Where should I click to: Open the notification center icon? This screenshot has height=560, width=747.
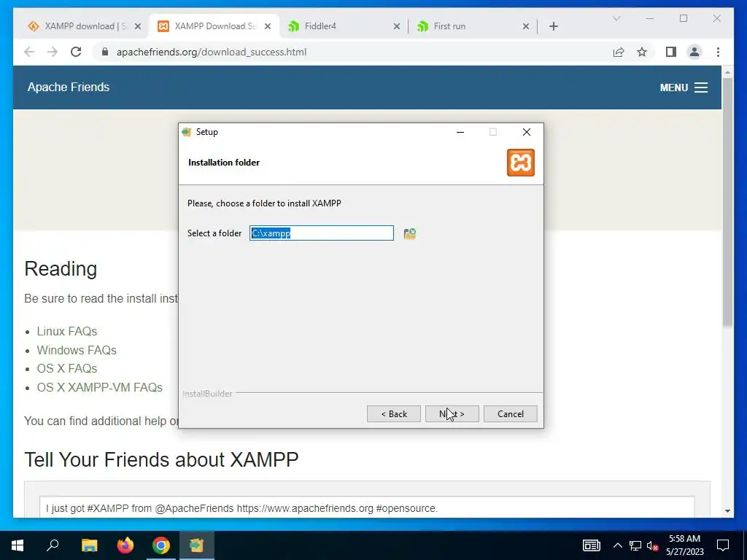pos(723,545)
